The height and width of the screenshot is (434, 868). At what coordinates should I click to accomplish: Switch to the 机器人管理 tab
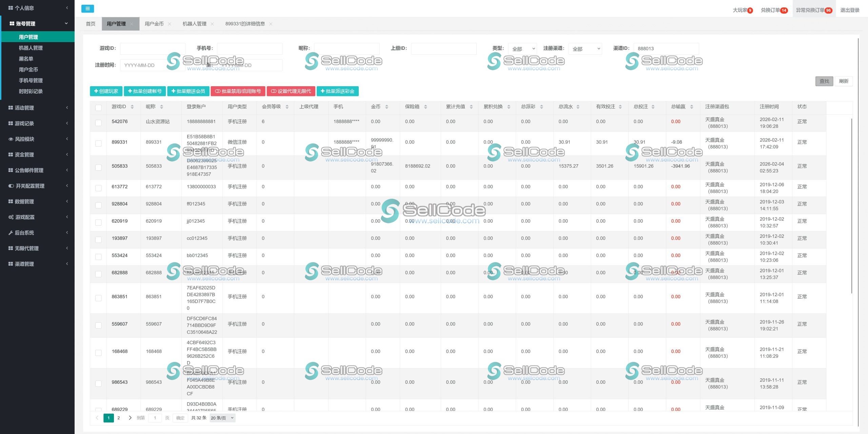(194, 24)
